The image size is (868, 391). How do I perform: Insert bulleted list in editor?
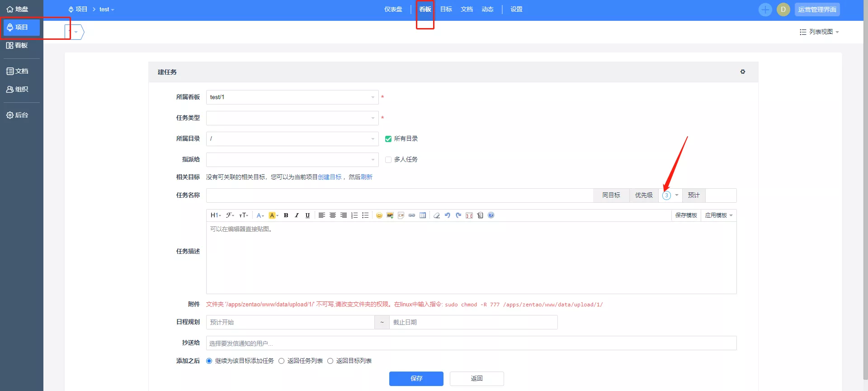click(365, 215)
